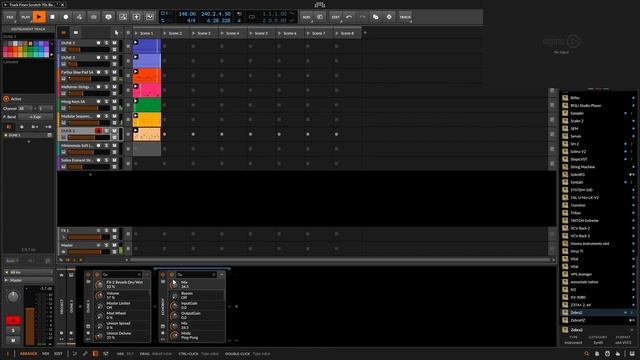The image size is (640, 360).
Task: Open the TRACK menu dropdown
Action: pyautogui.click(x=405, y=17)
